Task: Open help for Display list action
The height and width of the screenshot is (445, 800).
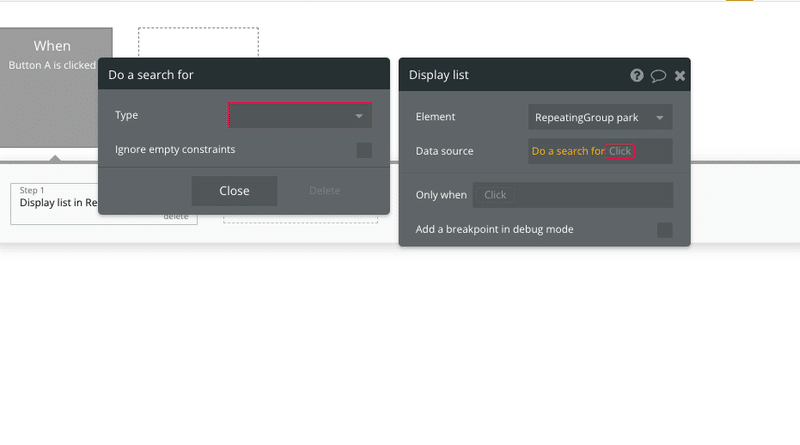Action: click(x=636, y=76)
